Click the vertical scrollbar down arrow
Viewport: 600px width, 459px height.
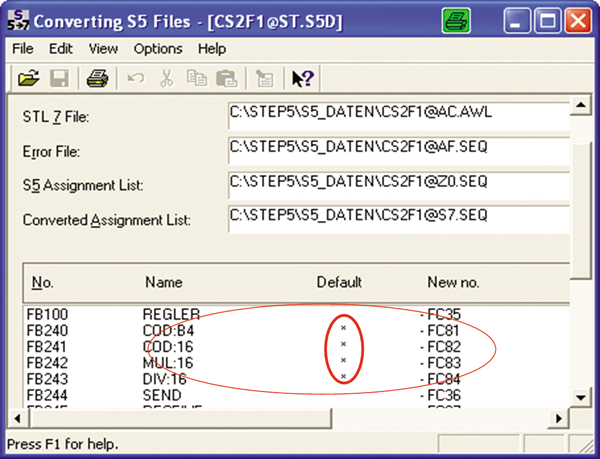[581, 397]
